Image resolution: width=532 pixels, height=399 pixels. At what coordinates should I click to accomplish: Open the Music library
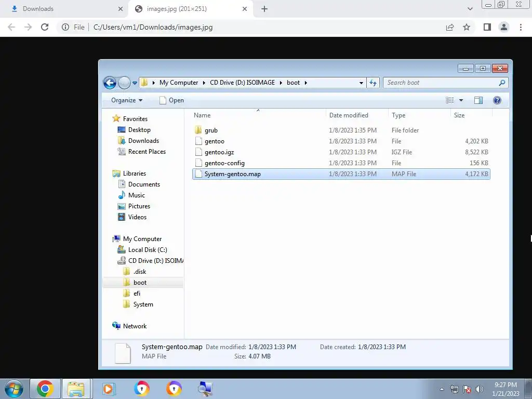click(x=137, y=195)
